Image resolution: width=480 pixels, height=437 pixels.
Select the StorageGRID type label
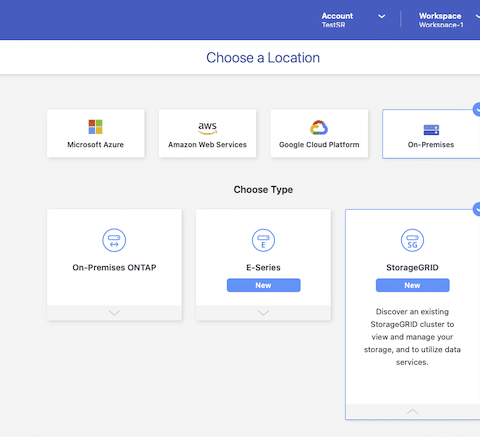point(412,268)
